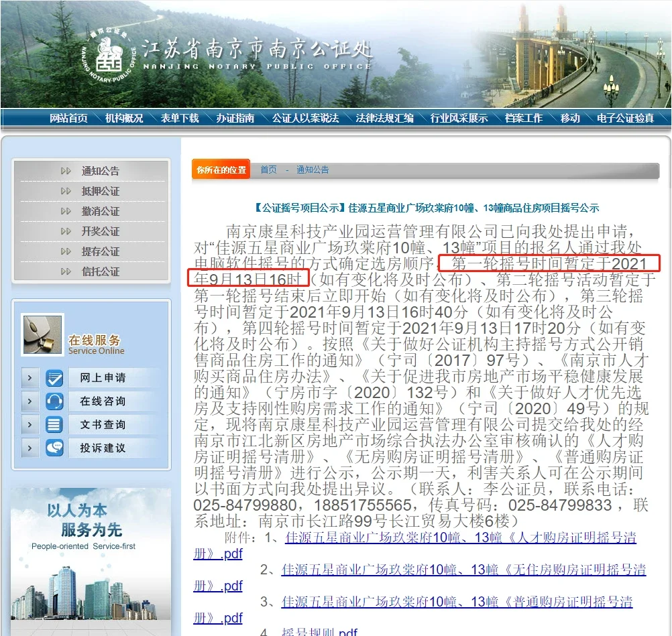The height and width of the screenshot is (636, 672).
Task: Select 信托公证 in the left sidebar
Action: [101, 271]
